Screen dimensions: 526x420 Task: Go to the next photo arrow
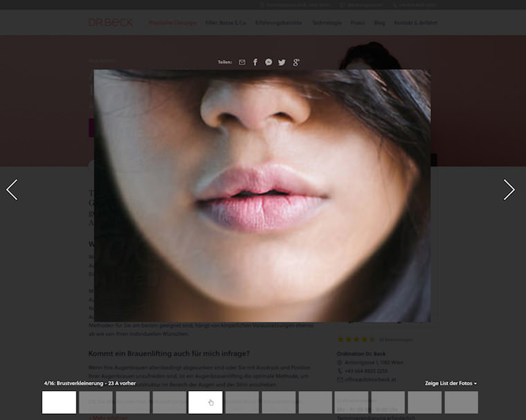[x=509, y=190]
